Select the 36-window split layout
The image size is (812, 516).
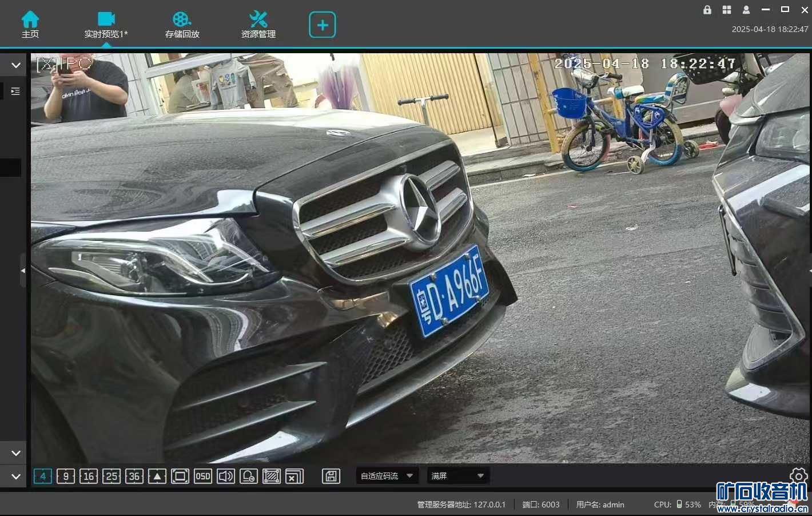[134, 476]
